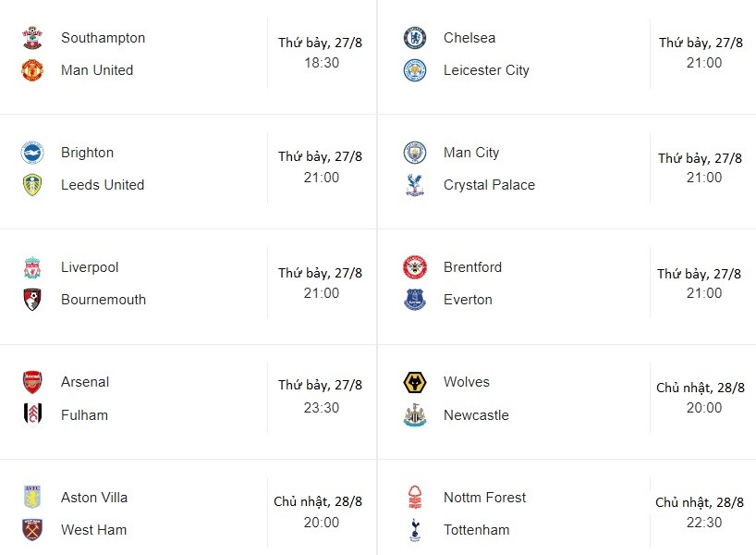Viewport: 756px width, 555px height.
Task: Click the Everton club crest
Action: point(415,300)
